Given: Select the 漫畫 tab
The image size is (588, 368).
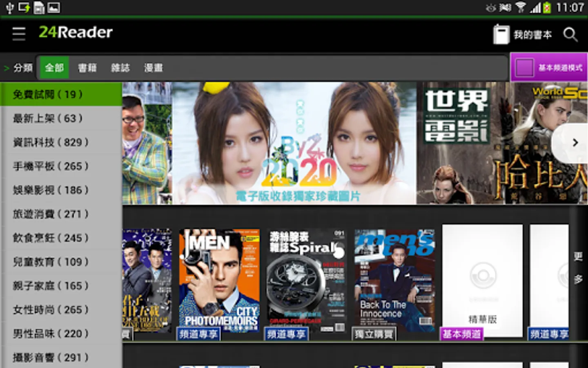Looking at the screenshot, I should 154,67.
